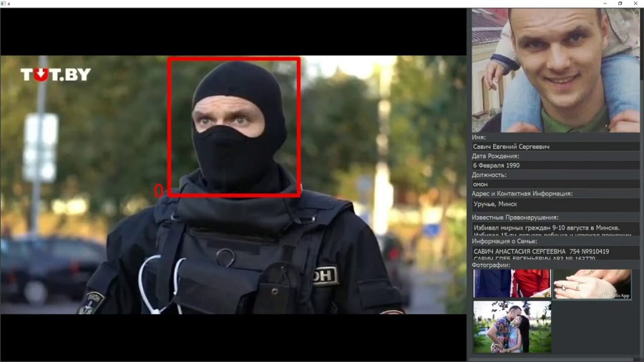
Task: Click the application icon in the title bar
Action: click(x=3, y=3)
